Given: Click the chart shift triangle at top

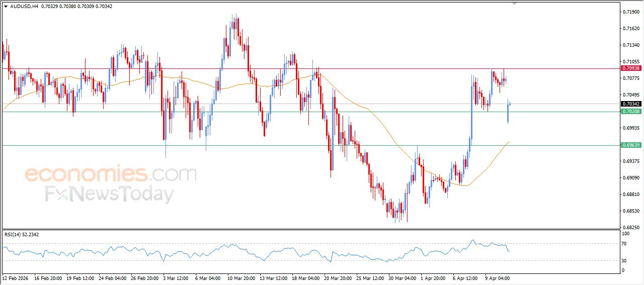Looking at the screenshot, I should pos(514,4).
